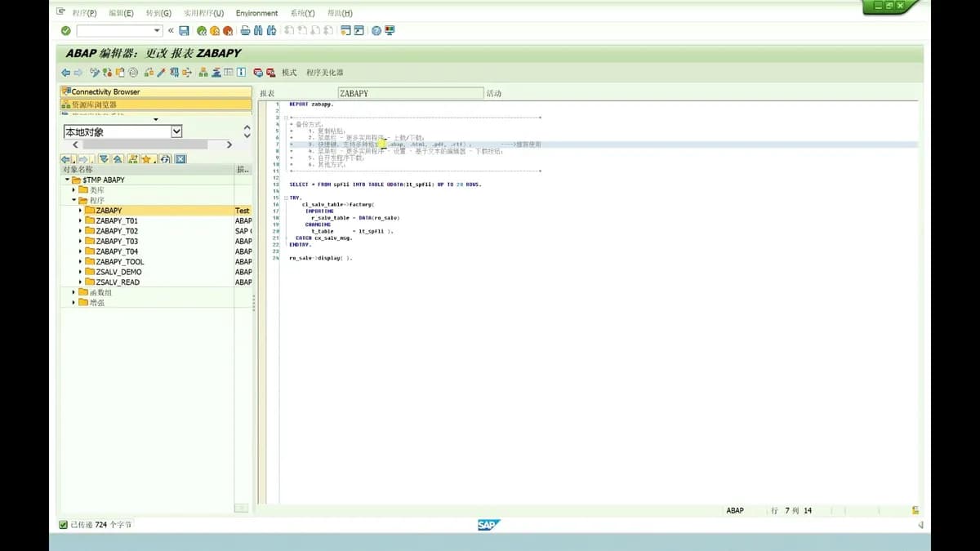Expand the 增强 folder node
This screenshot has width=980, height=551.
[x=74, y=302]
